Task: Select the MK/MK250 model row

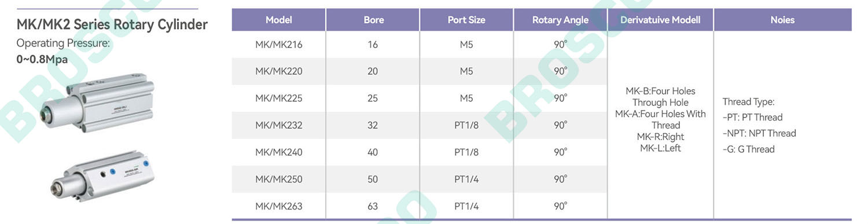Action: [x=420, y=179]
